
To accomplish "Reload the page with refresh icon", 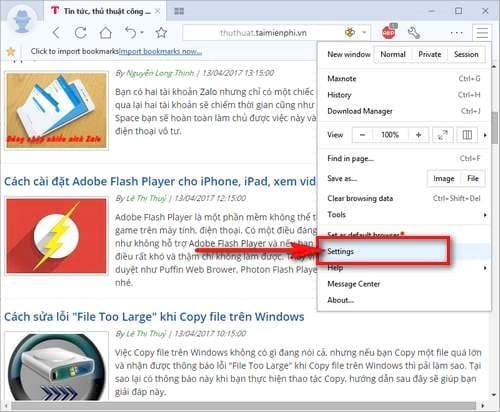I will pyautogui.click(x=81, y=33).
